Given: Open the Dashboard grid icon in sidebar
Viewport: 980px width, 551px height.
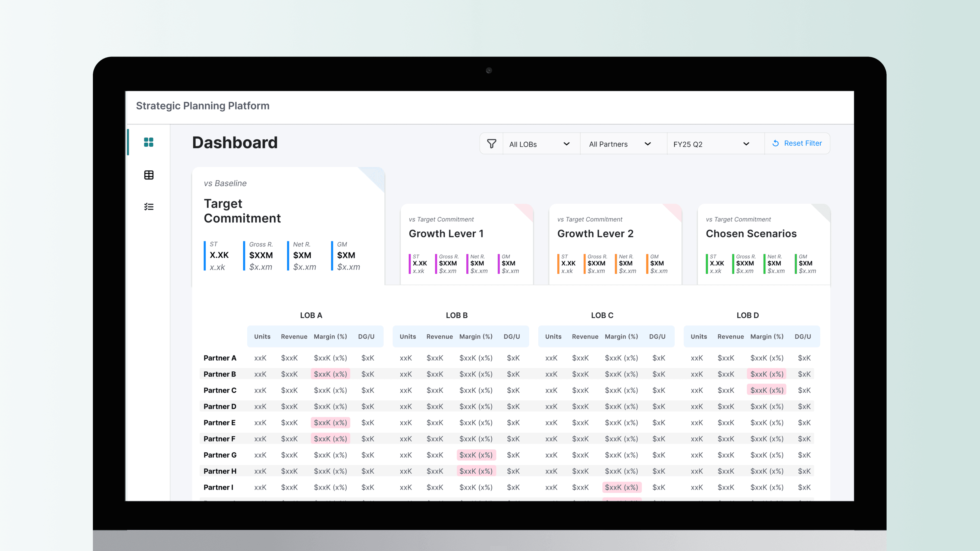Looking at the screenshot, I should click(x=149, y=142).
